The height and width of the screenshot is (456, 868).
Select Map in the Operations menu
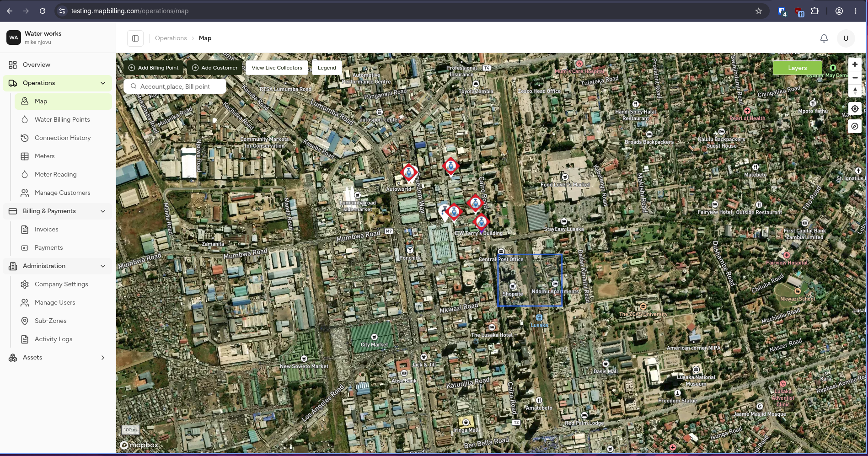[63, 102]
